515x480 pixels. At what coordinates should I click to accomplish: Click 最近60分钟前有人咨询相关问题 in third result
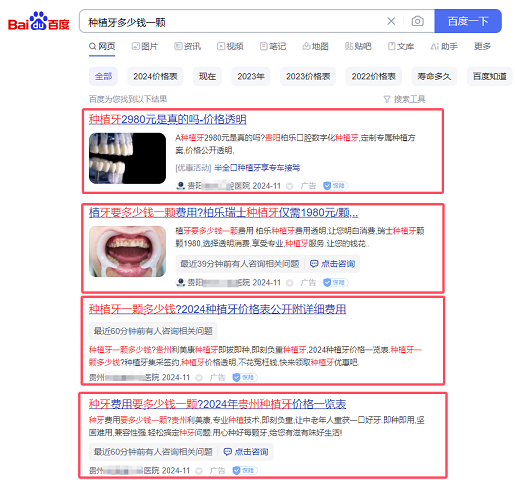click(x=153, y=331)
